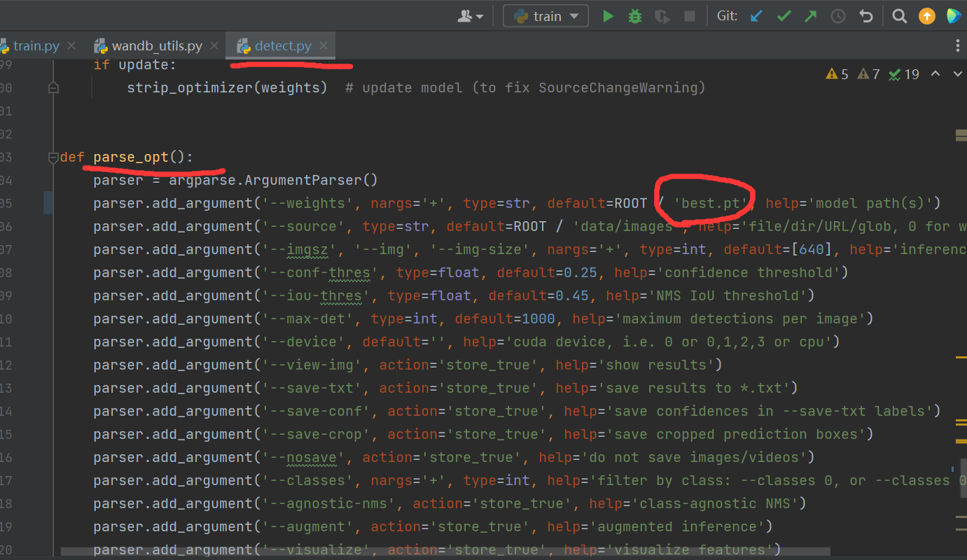Click the '--save-conf' argument string
The height and width of the screenshot is (560, 967).
pyautogui.click(x=316, y=412)
